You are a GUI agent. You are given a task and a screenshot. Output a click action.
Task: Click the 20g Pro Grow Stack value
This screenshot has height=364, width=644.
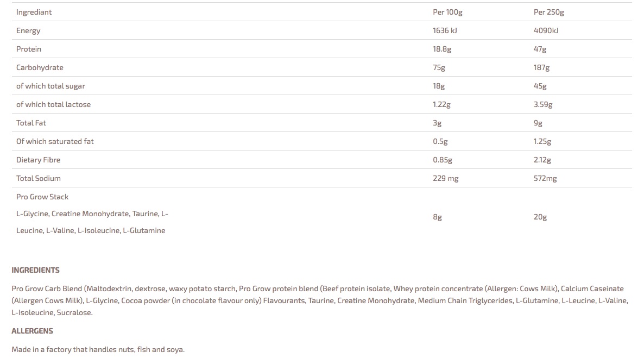540,217
